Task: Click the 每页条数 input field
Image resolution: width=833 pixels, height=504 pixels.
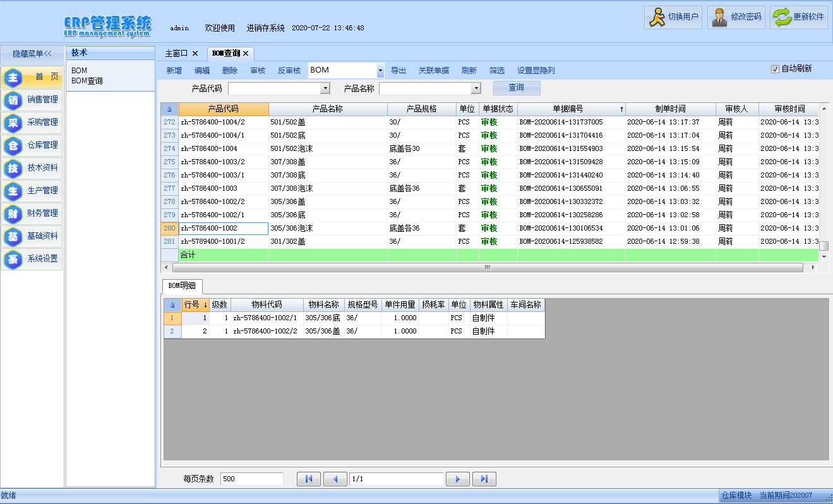Action: pyautogui.click(x=252, y=479)
